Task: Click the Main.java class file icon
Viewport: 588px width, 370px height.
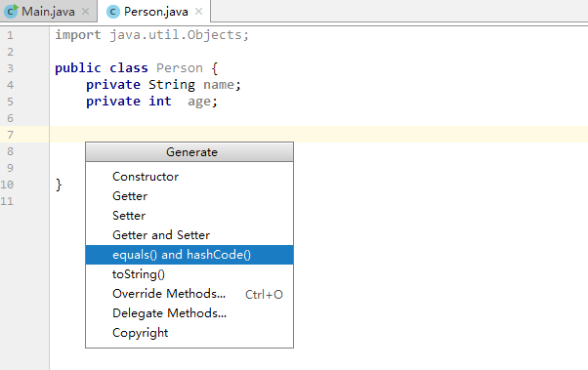Action: (11, 12)
